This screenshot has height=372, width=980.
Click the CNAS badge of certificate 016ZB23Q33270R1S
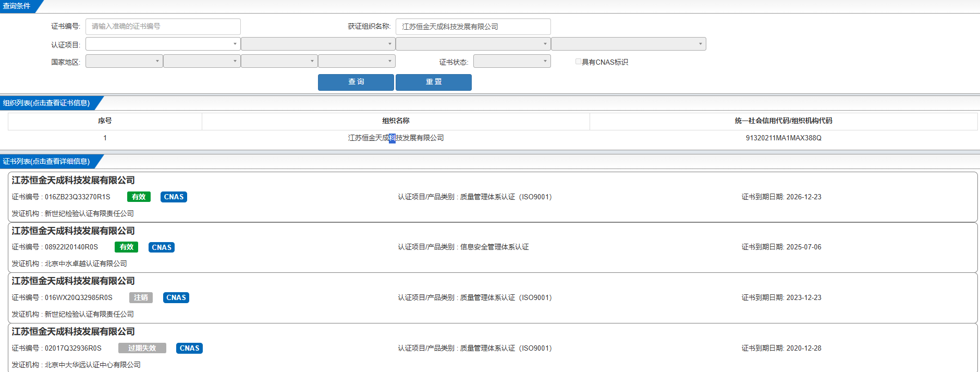(x=174, y=197)
